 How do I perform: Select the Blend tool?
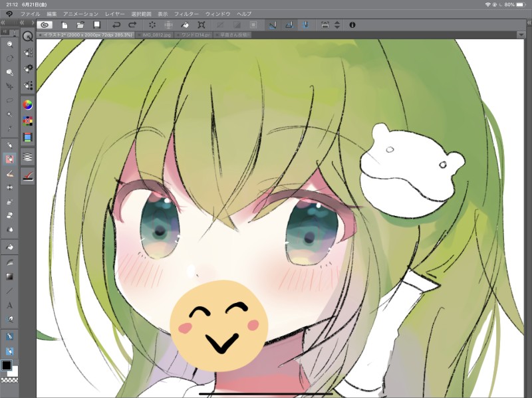click(10, 230)
